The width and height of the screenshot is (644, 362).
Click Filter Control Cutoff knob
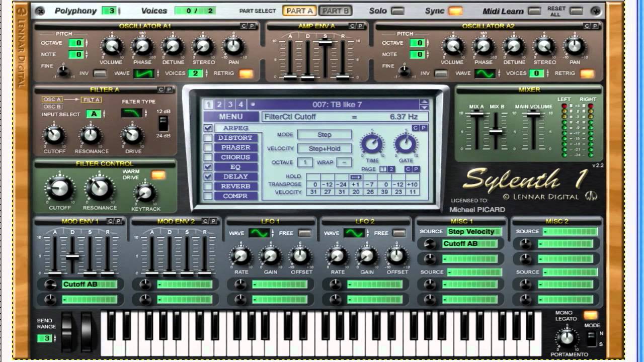[x=59, y=190]
